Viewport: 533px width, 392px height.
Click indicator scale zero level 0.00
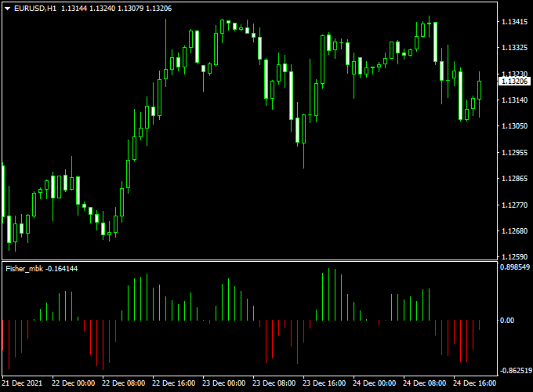[507, 320]
